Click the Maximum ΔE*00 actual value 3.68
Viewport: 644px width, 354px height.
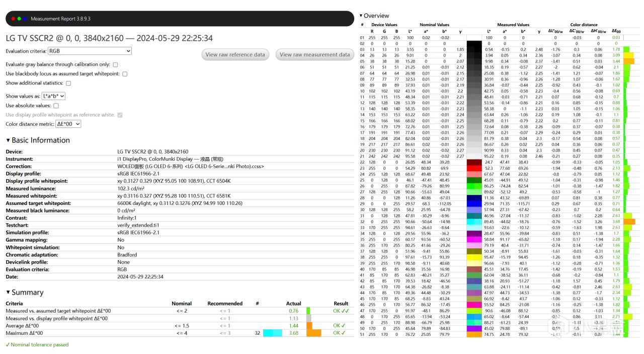pos(293,333)
